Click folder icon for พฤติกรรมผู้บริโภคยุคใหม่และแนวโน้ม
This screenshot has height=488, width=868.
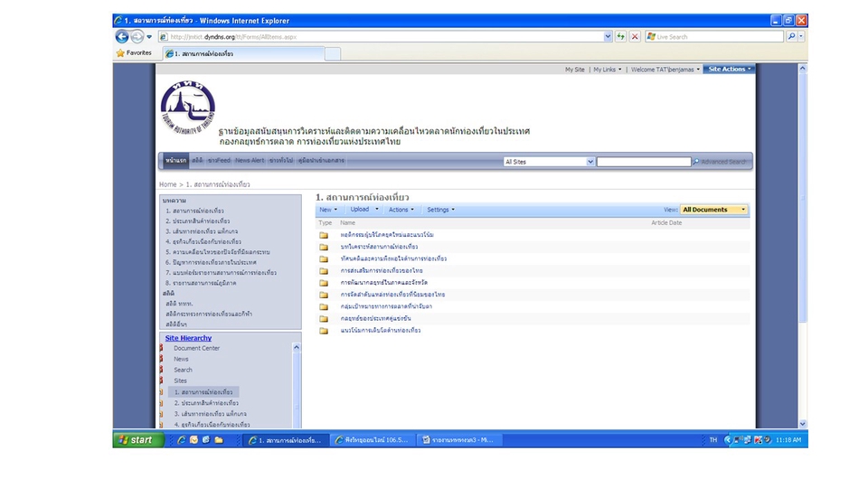tap(324, 235)
